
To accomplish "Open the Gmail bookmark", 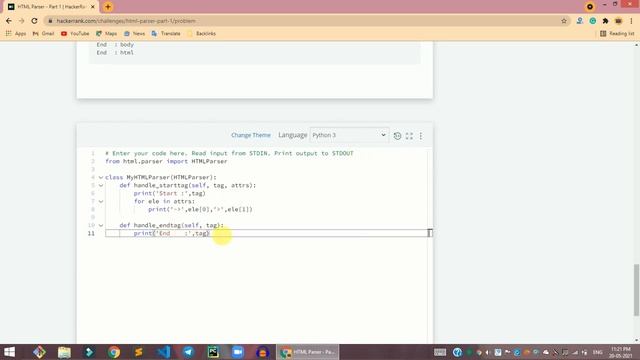I will coord(43,33).
